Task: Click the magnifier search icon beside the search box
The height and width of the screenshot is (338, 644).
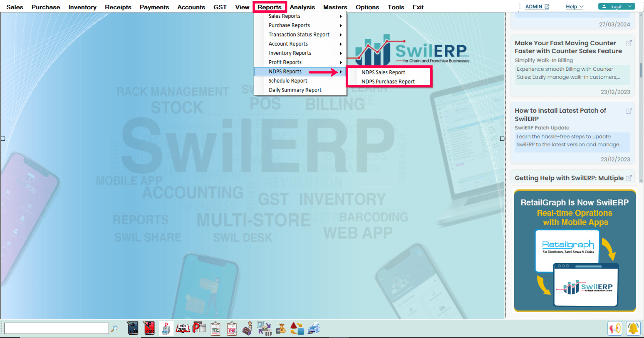Action: (114, 328)
